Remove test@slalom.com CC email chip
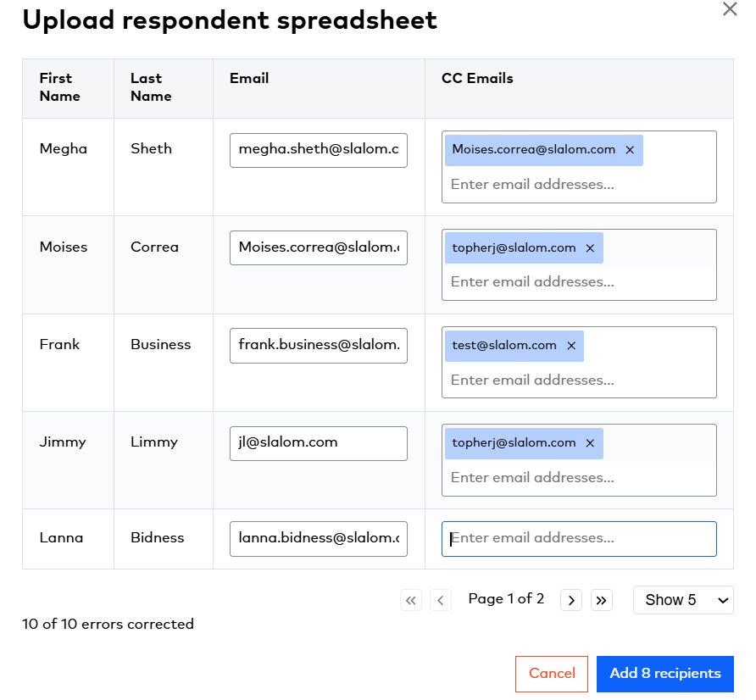Viewport: 756px width, 700px height. 571,346
